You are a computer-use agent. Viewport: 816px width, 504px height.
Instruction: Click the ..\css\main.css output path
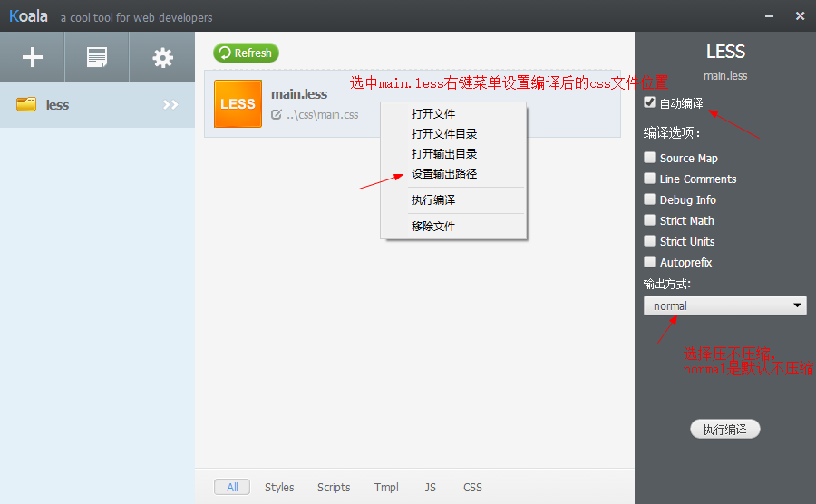pos(322,115)
